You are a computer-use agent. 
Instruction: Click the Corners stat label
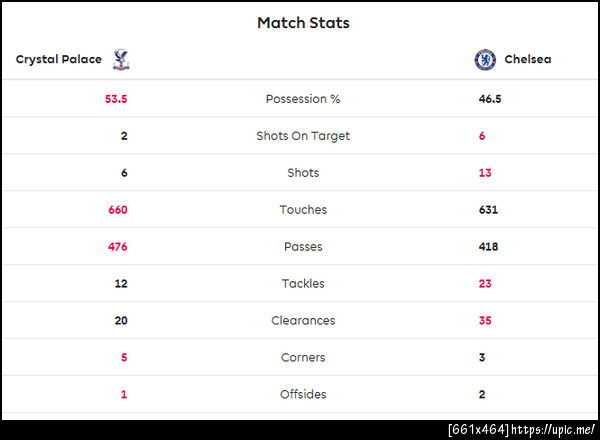(x=303, y=358)
